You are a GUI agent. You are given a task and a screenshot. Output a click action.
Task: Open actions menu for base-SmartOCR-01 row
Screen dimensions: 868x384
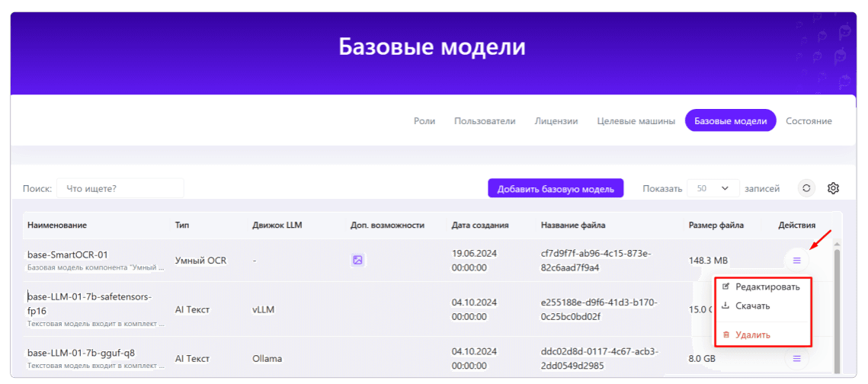[796, 260]
